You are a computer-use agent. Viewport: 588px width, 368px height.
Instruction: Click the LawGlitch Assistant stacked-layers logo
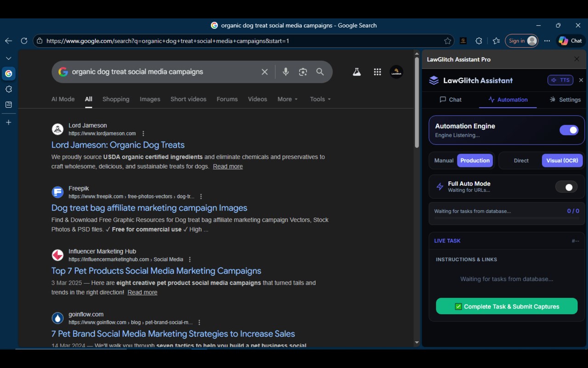[x=434, y=80]
